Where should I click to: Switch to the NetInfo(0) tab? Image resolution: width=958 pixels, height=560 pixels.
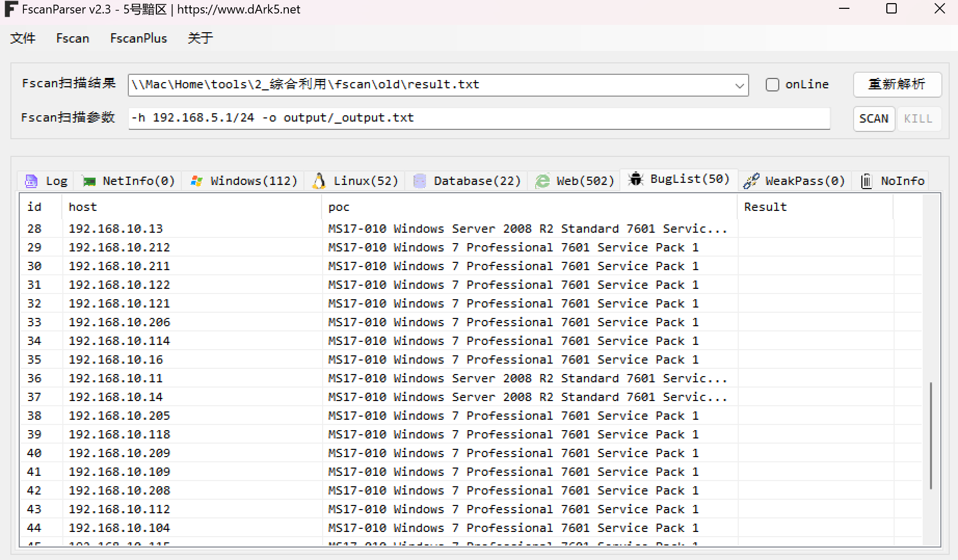[x=128, y=181]
